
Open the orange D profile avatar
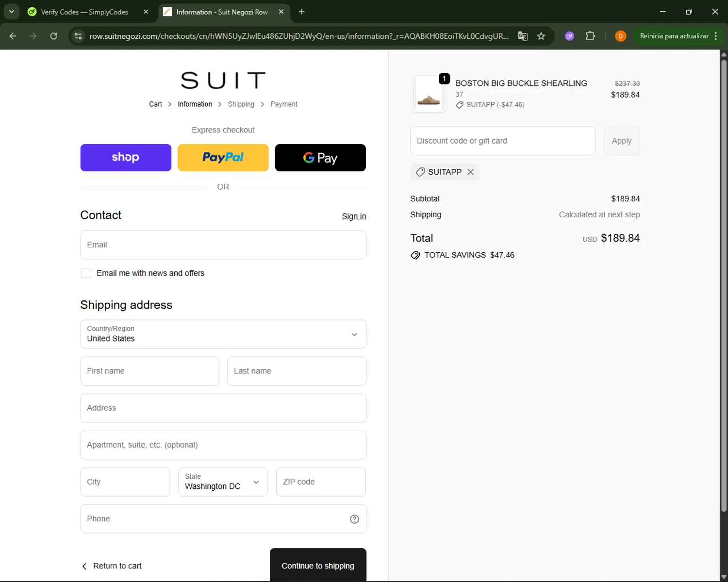pyautogui.click(x=620, y=36)
